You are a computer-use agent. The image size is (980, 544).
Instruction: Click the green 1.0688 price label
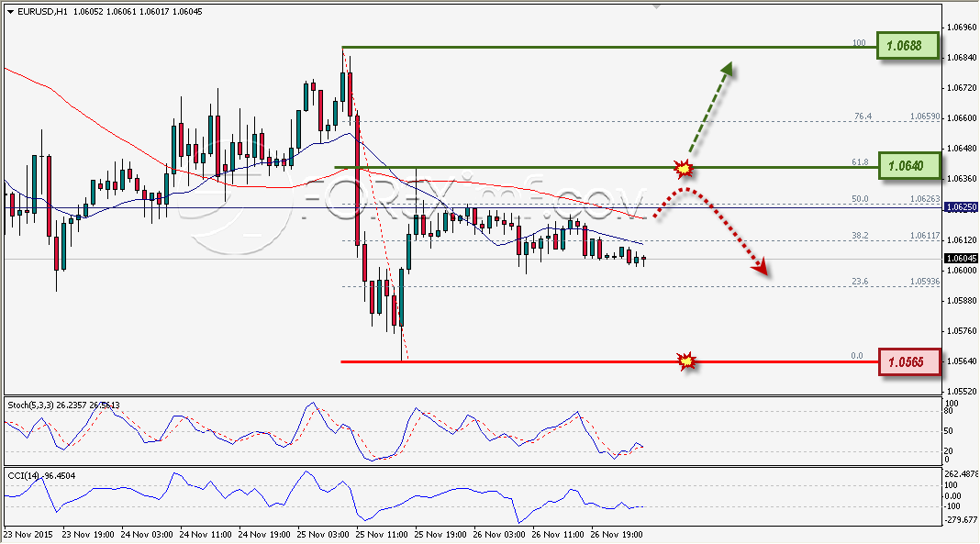pos(908,46)
